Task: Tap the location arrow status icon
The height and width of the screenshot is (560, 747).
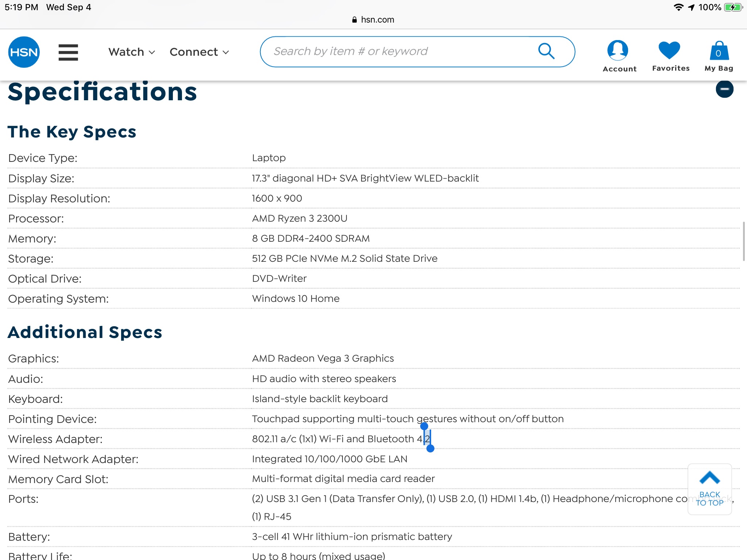Action: point(691,7)
